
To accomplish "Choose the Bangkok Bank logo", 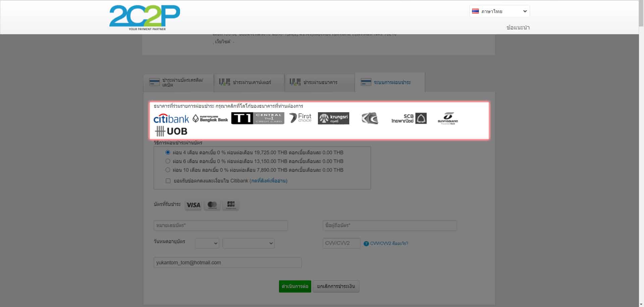I will tap(210, 118).
